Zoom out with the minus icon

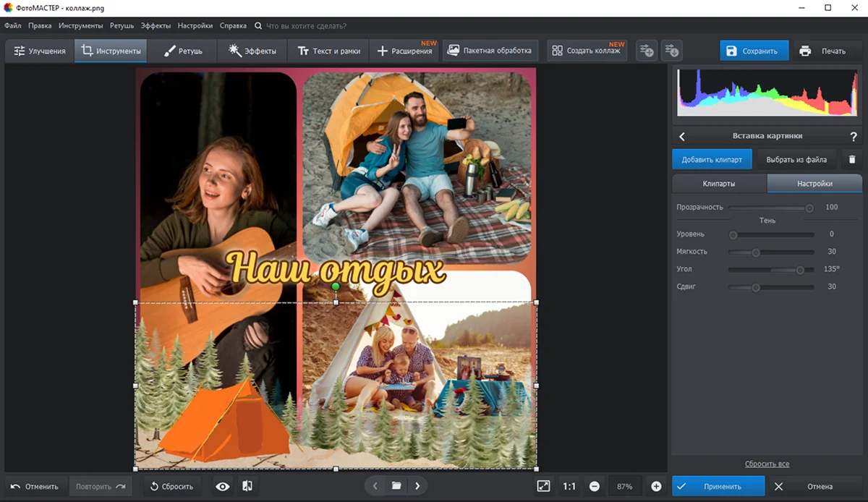coord(594,486)
